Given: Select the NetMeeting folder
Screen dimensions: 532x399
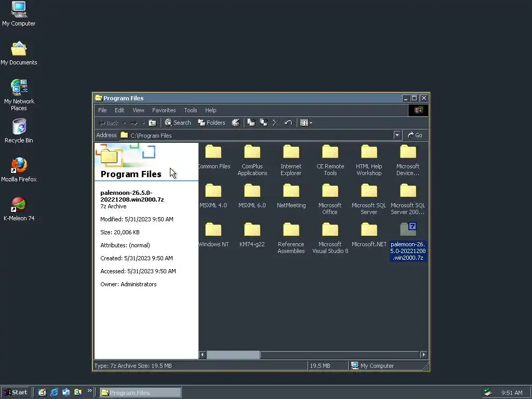Looking at the screenshot, I should click(291, 196).
